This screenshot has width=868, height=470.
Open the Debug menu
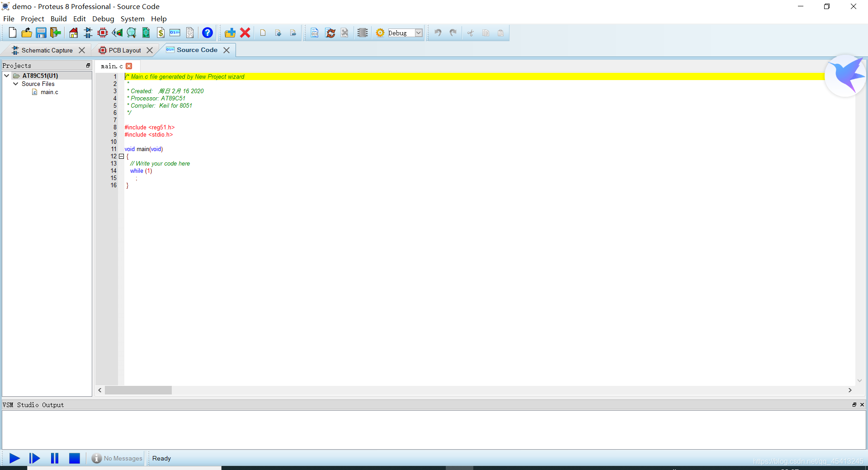coord(103,19)
